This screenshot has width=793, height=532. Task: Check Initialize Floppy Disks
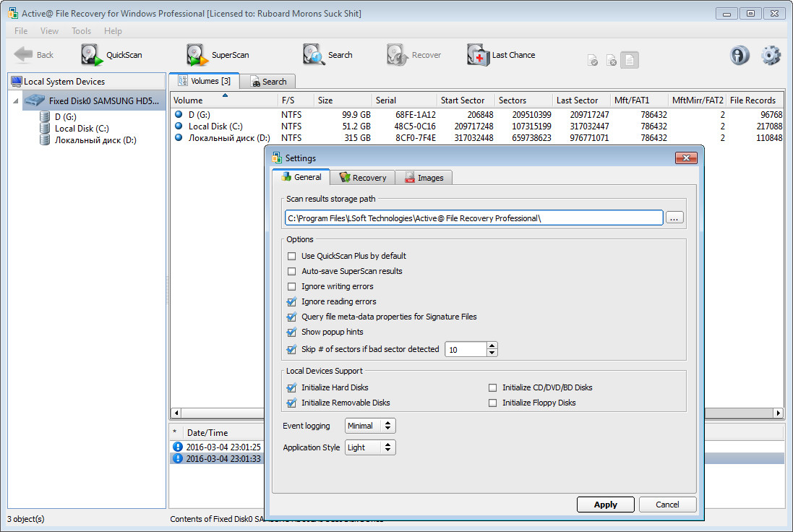click(x=492, y=403)
